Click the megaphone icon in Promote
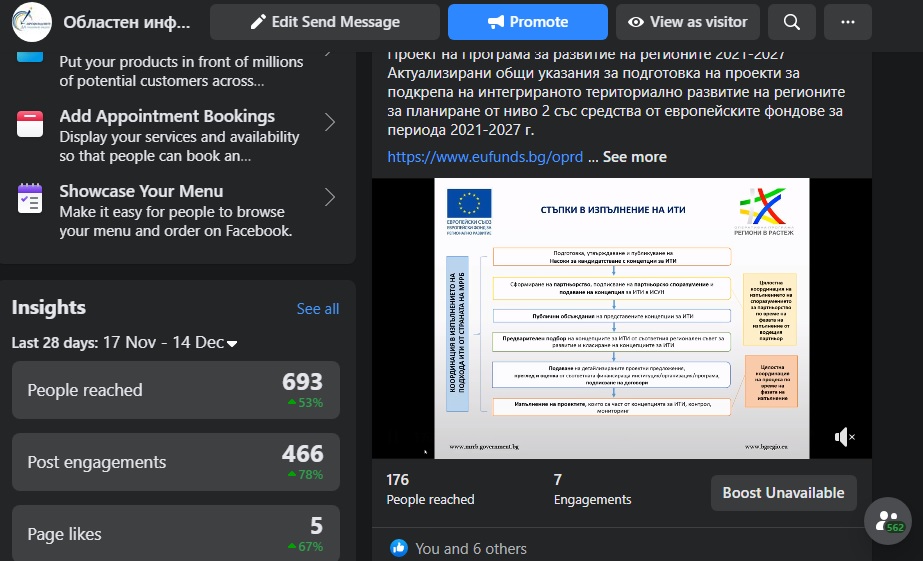Viewport: 923px width, 561px height. pos(496,22)
